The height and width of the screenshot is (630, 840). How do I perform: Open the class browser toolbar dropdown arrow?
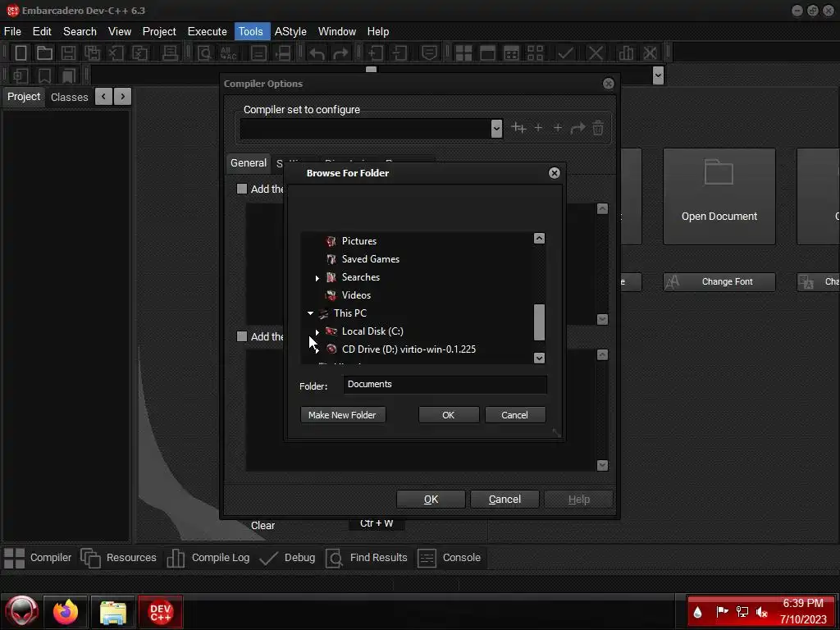point(659,75)
